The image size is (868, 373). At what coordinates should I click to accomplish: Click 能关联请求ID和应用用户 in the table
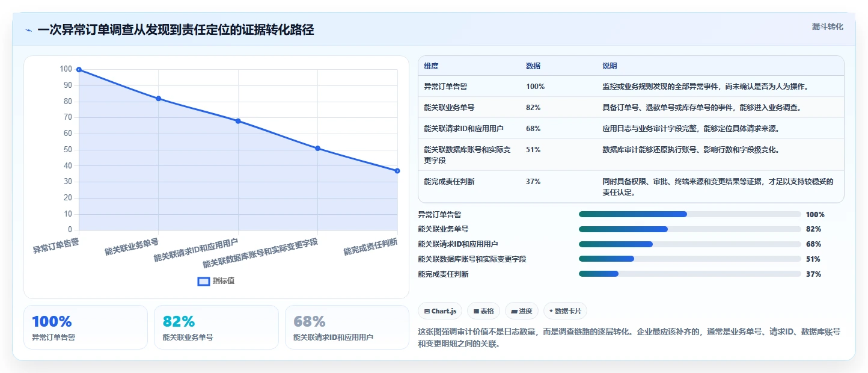point(464,128)
